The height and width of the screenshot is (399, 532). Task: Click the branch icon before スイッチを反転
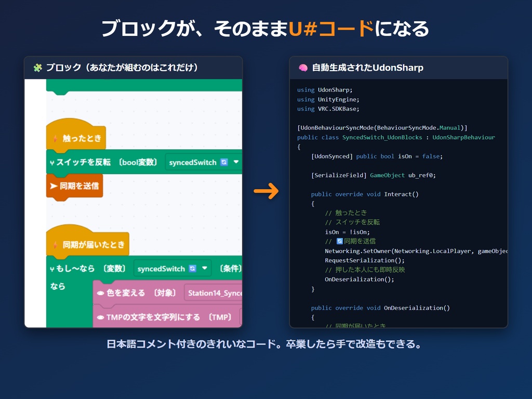pos(52,163)
